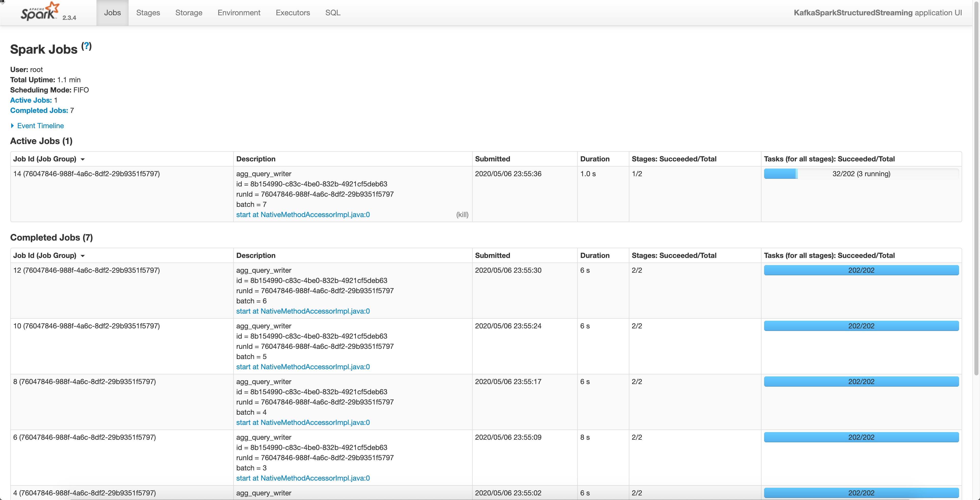The image size is (980, 500).
Task: Open batch 3 start at NativeMethodAccessorImpl link
Action: tap(303, 478)
